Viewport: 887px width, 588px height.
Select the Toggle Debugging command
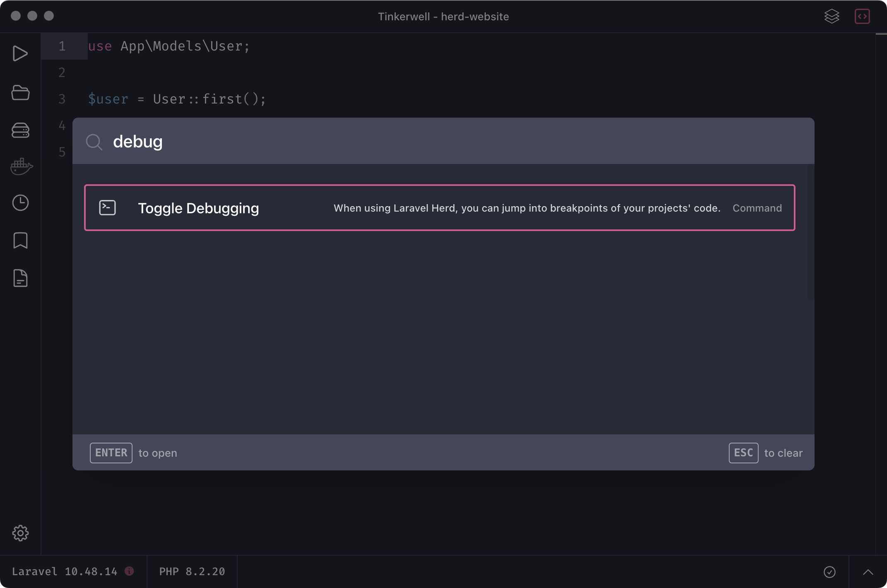439,207
